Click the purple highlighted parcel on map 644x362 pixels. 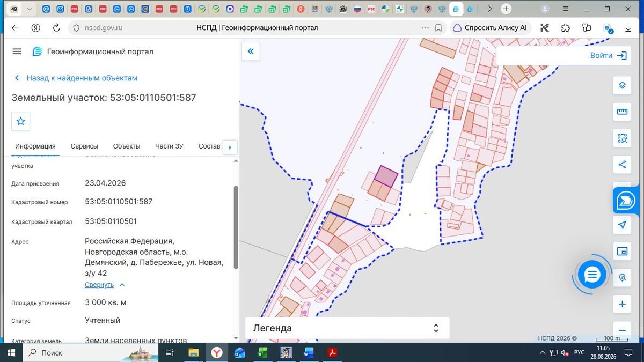coord(386,175)
